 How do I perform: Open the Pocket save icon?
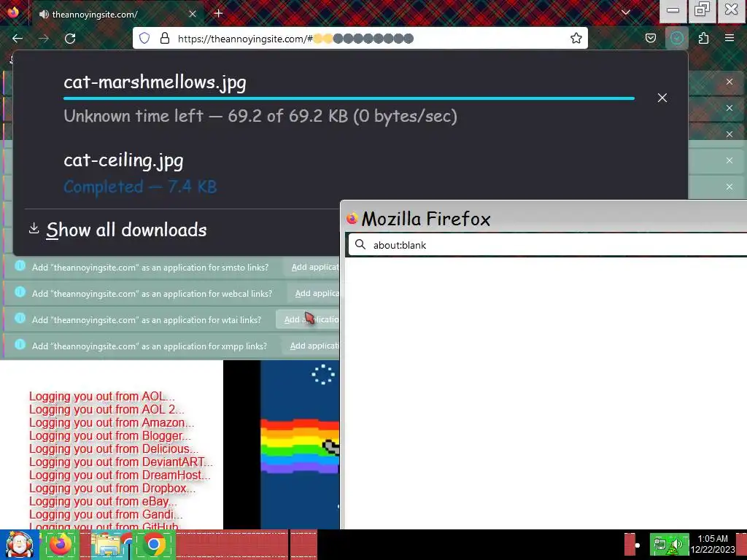pos(650,38)
